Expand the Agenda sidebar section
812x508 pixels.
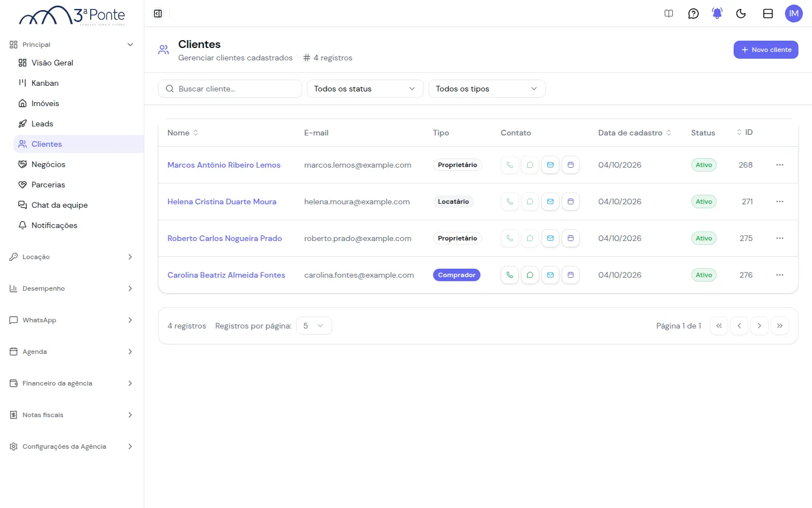pos(72,352)
